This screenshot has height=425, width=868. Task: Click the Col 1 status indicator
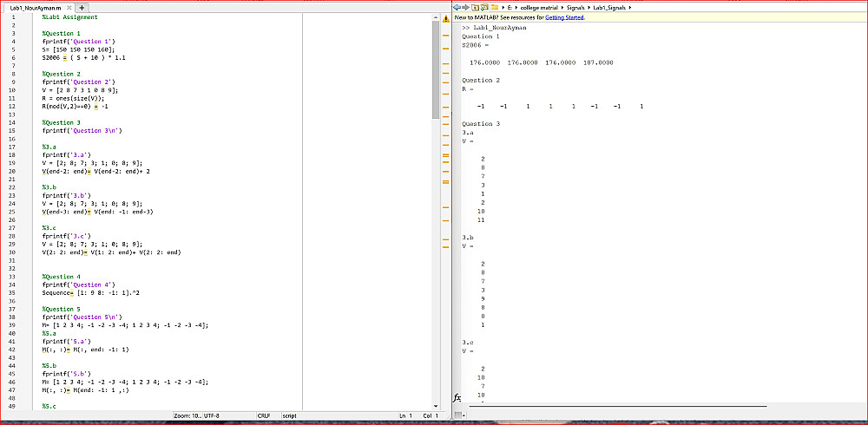(431, 415)
